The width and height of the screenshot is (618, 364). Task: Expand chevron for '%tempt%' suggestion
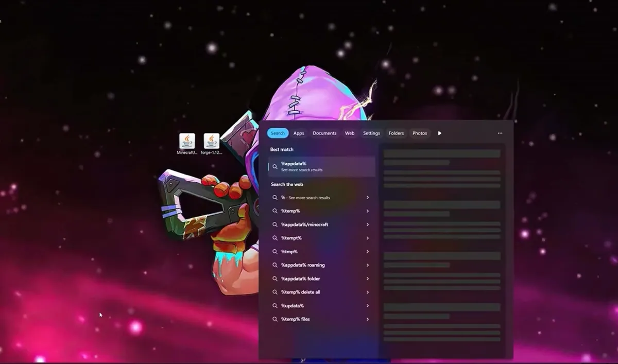[368, 238]
